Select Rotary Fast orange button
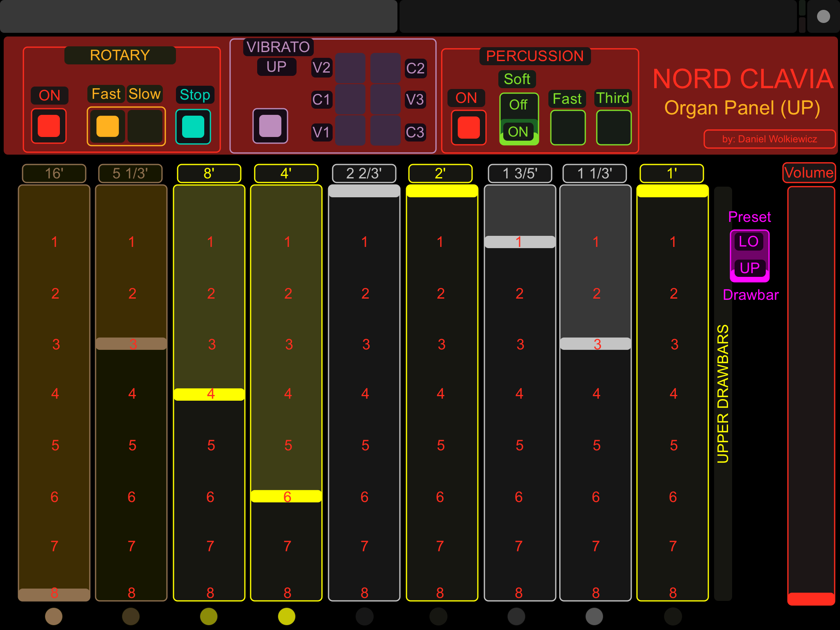This screenshot has height=630, width=840. pyautogui.click(x=107, y=126)
